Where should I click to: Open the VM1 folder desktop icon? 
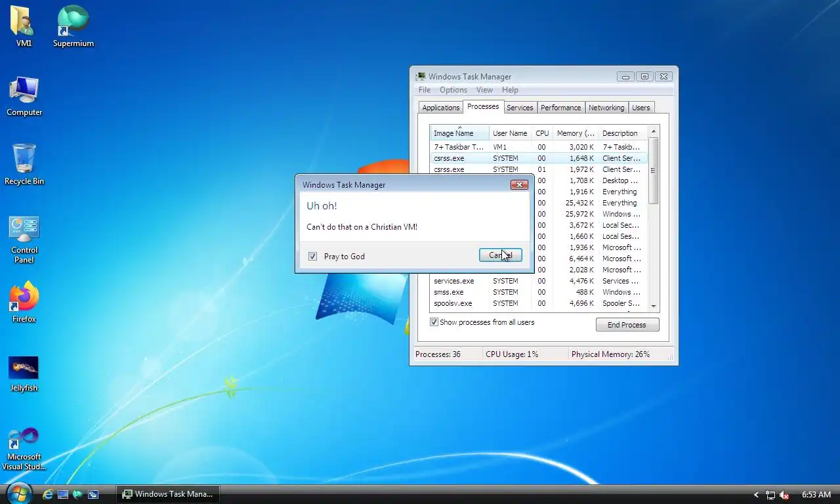[24, 26]
